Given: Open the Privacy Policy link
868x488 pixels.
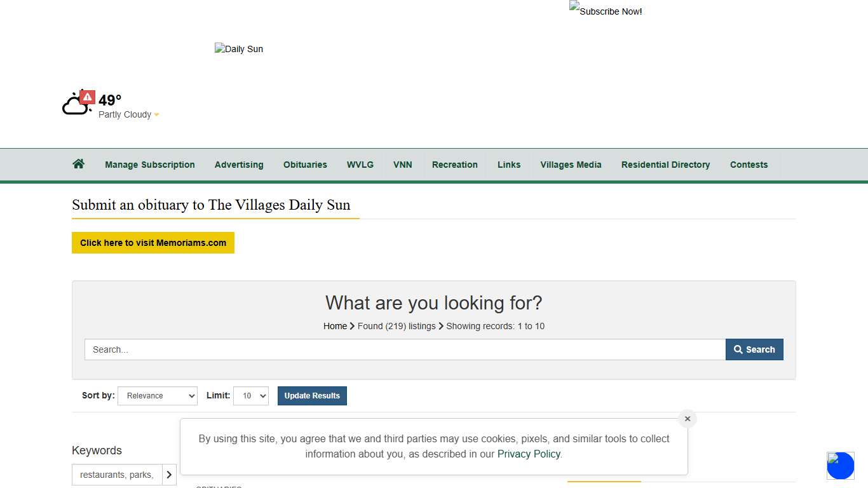Looking at the screenshot, I should (x=529, y=454).
